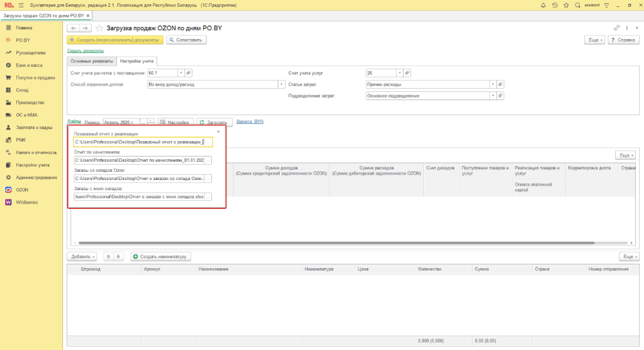Expand the Счет учета услуг 26 dropdown arrow
The height and width of the screenshot is (350, 644).
[x=399, y=73]
